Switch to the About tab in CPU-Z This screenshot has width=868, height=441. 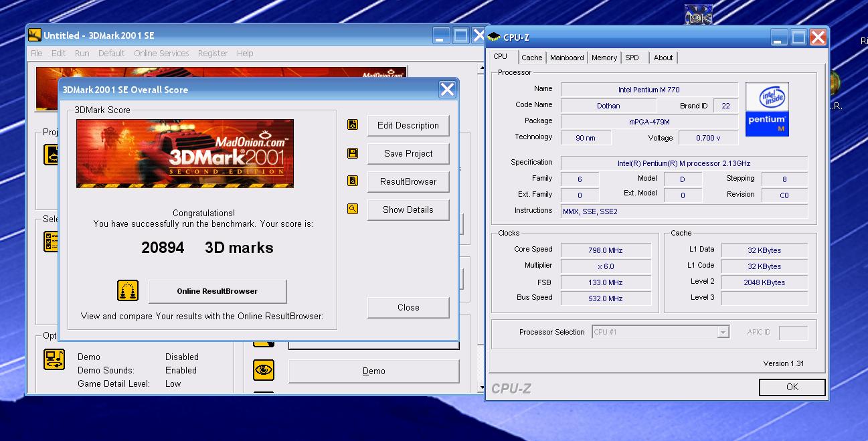point(663,58)
